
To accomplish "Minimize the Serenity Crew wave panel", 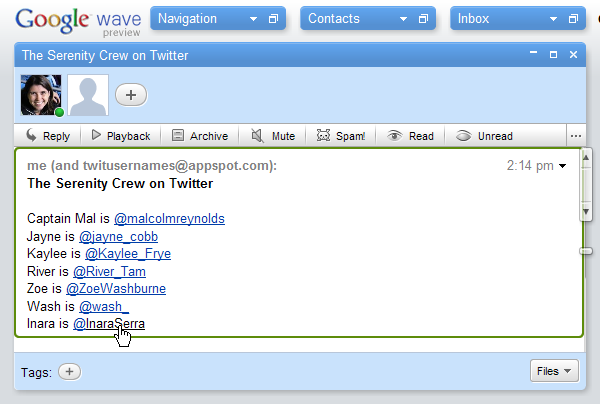I will click(533, 53).
